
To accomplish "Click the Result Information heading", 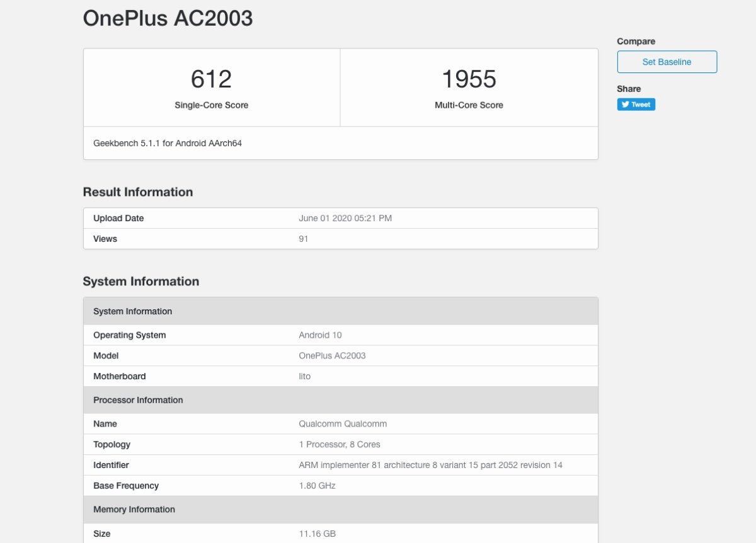I will click(x=138, y=192).
